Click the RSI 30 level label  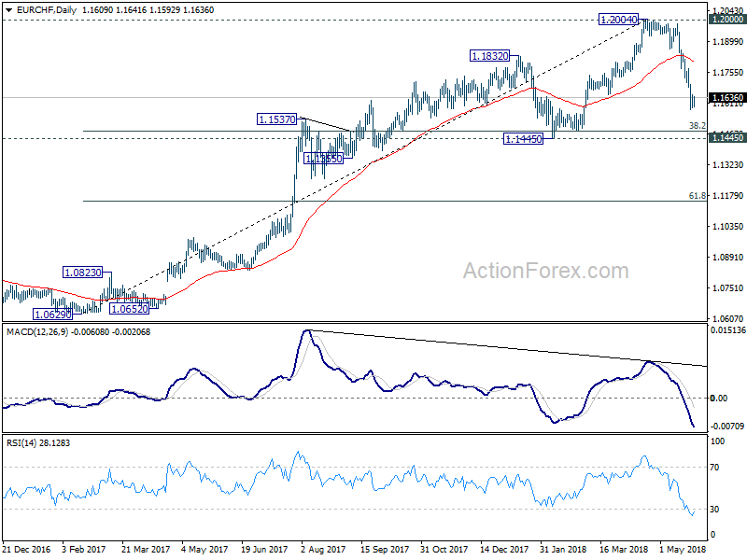pyautogui.click(x=714, y=510)
